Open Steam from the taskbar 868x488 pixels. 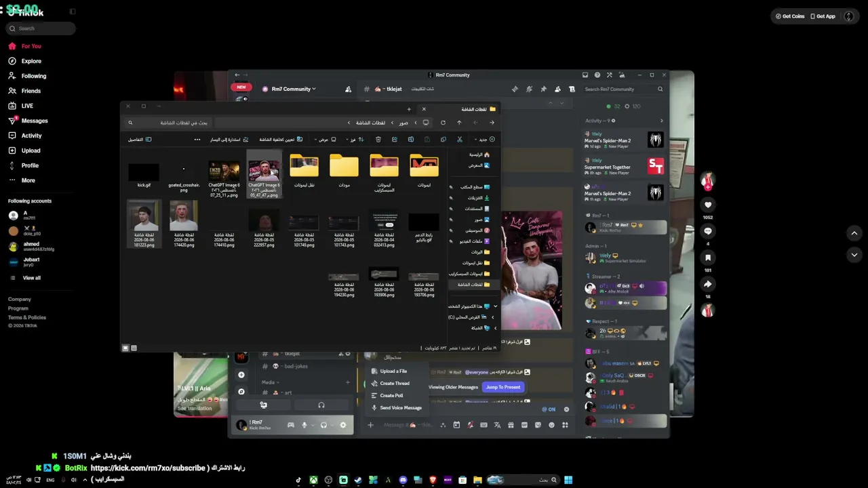pyautogui.click(x=358, y=480)
